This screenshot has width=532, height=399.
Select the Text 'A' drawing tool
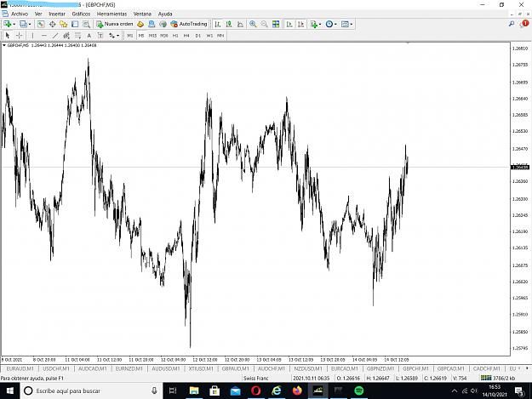point(89,35)
